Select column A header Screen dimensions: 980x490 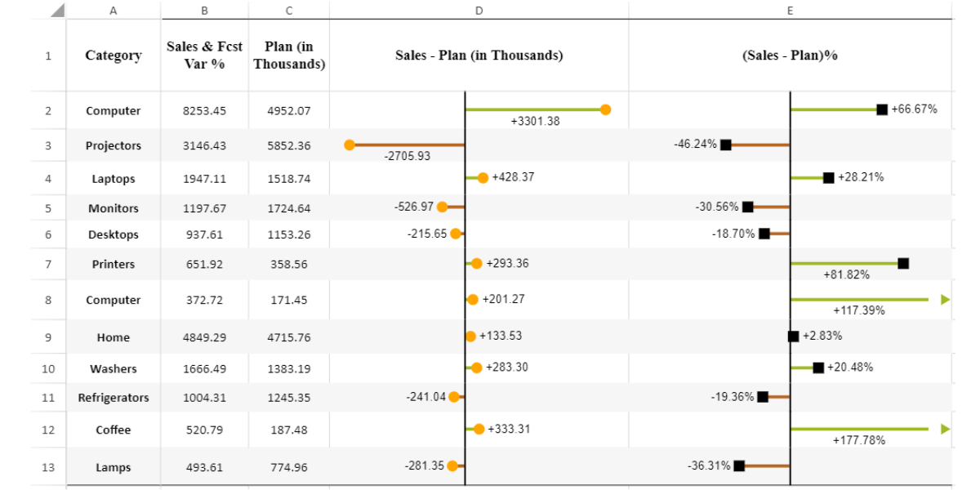click(x=113, y=11)
